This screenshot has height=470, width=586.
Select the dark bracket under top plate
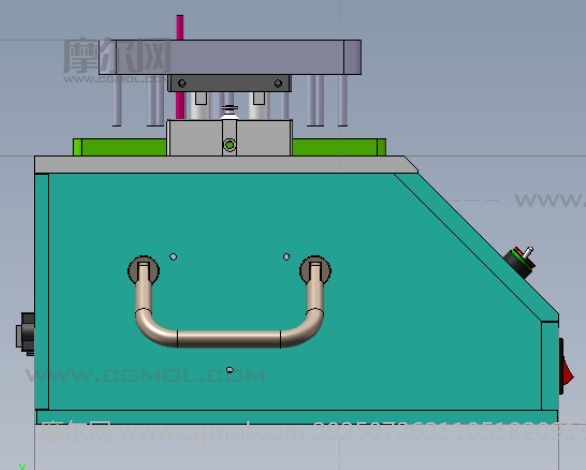229,83
